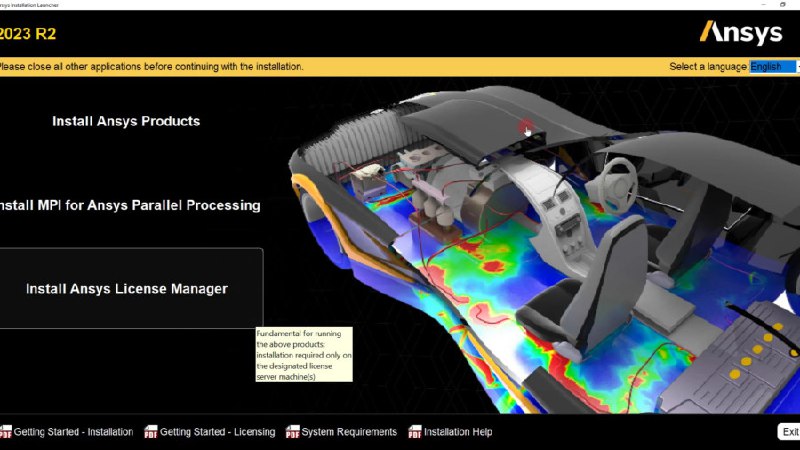
Task: Click the license manager tooltip text
Action: click(x=304, y=355)
